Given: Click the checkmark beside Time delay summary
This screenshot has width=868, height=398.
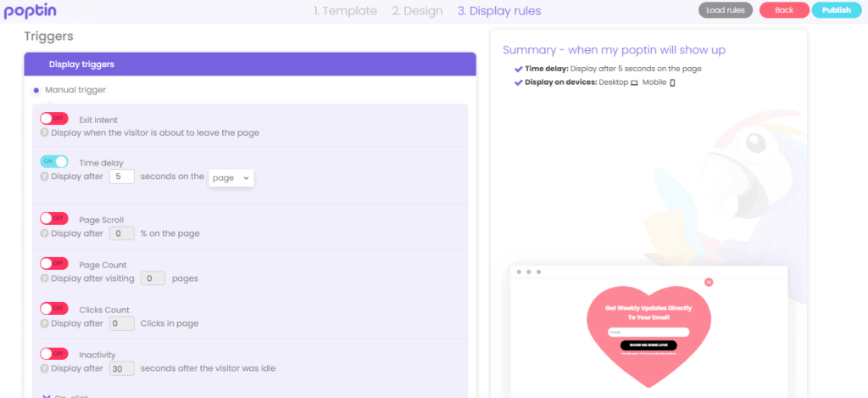Looking at the screenshot, I should [x=519, y=69].
